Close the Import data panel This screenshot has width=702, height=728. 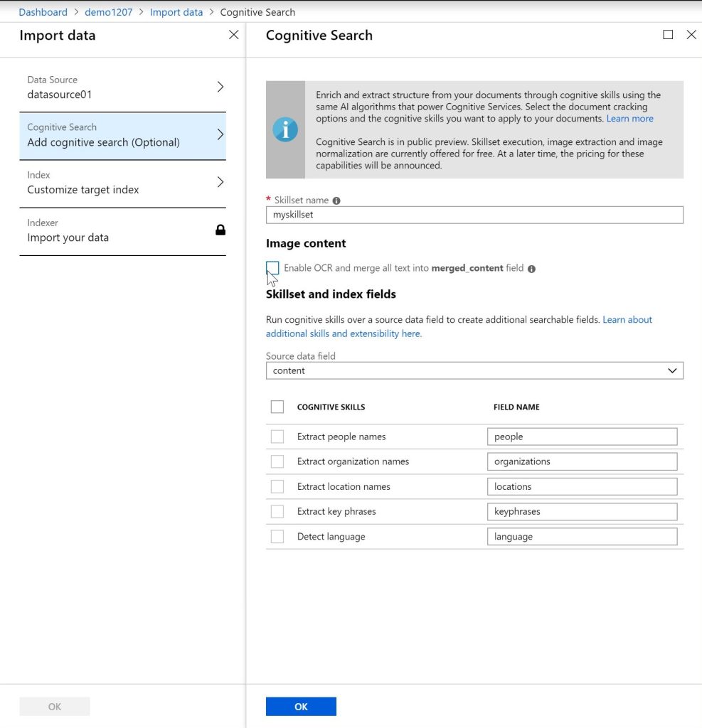(x=233, y=35)
